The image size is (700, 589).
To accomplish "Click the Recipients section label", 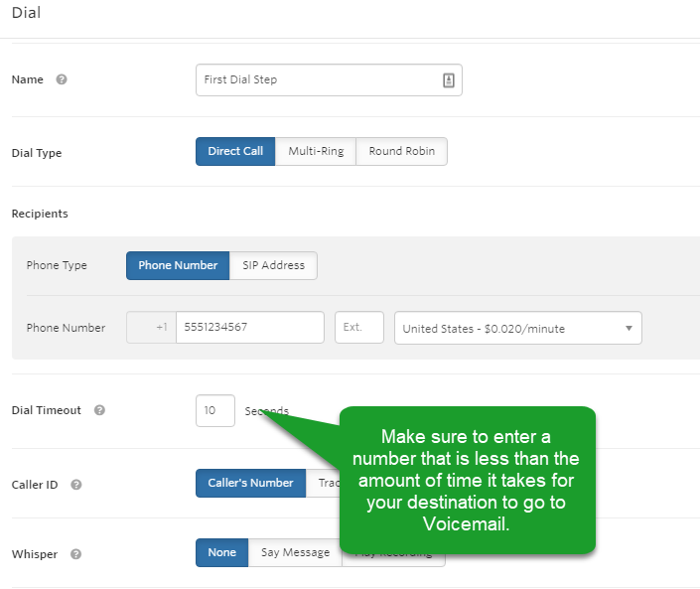I will click(40, 214).
